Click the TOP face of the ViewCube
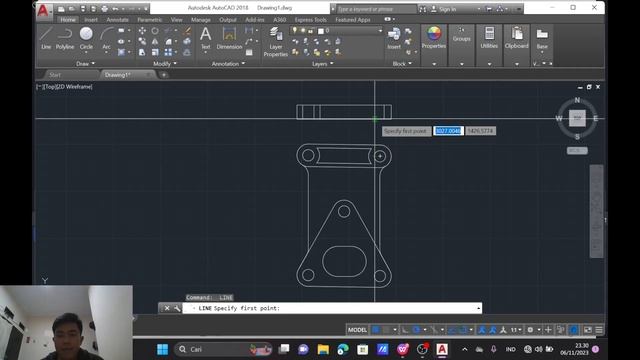 [577, 118]
